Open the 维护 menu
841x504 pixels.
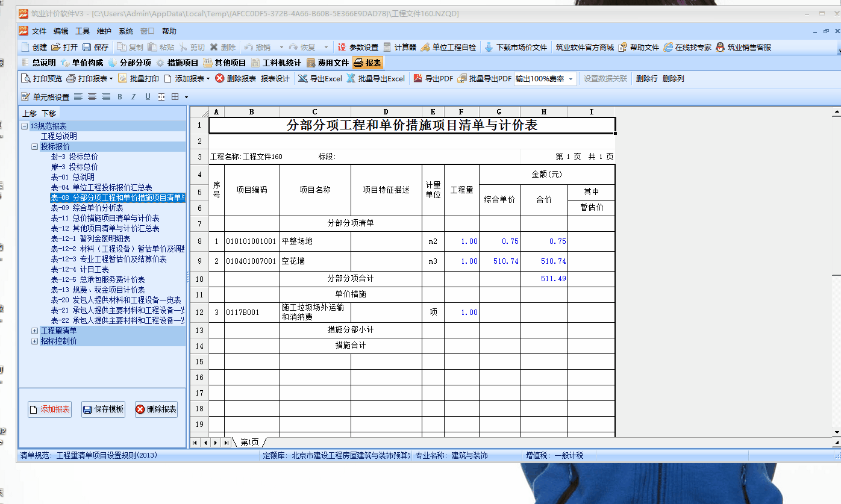pyautogui.click(x=104, y=31)
